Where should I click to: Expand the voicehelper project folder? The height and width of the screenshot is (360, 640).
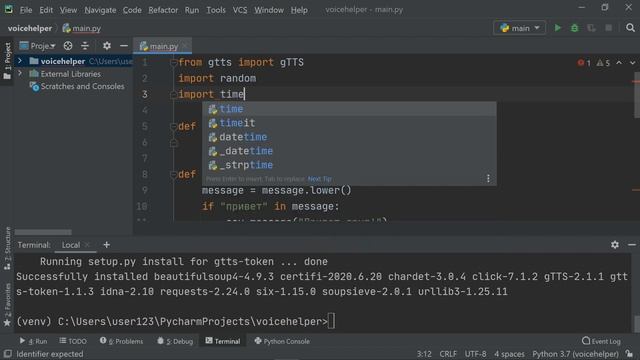20,61
